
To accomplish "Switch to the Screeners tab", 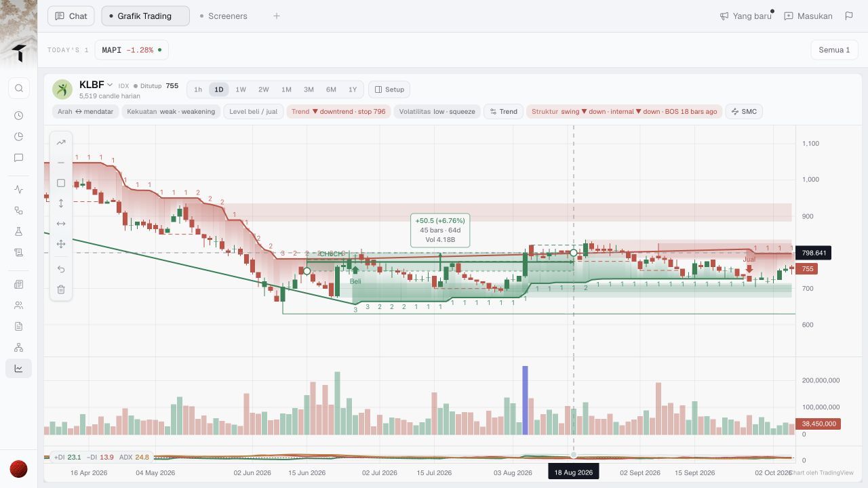I will point(224,16).
